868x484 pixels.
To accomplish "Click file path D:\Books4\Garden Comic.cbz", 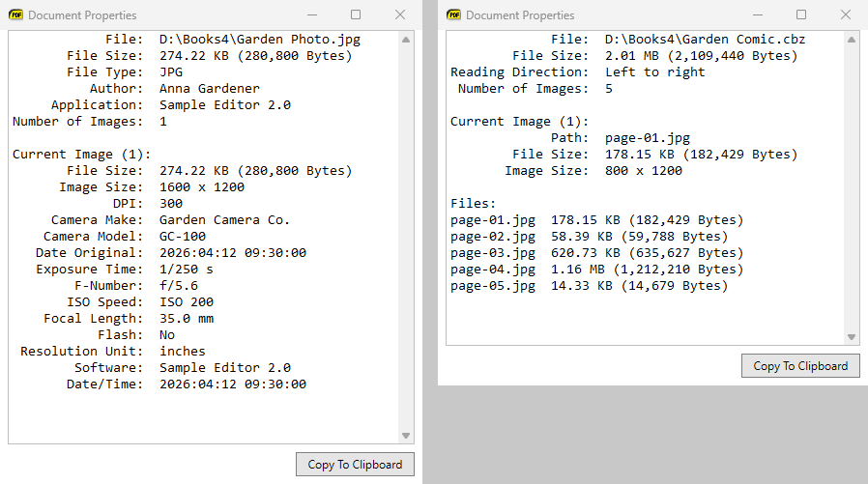I will point(705,40).
